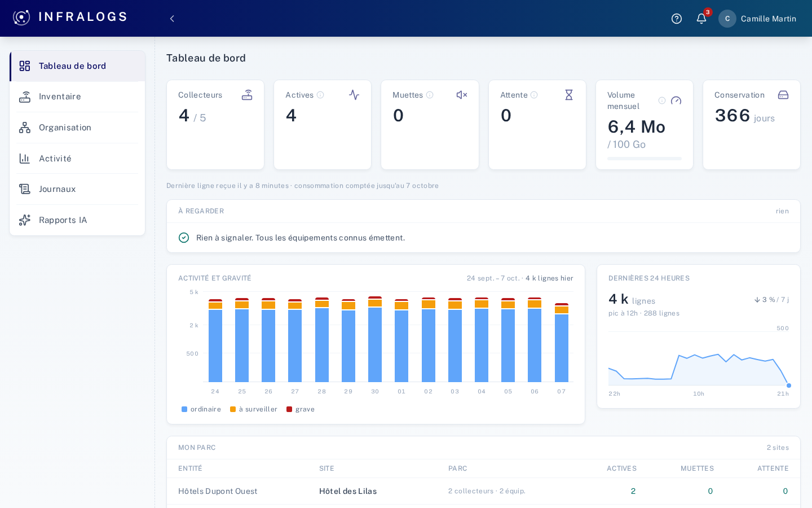Open the notifications bell
This screenshot has width=812, height=508.
[701, 19]
